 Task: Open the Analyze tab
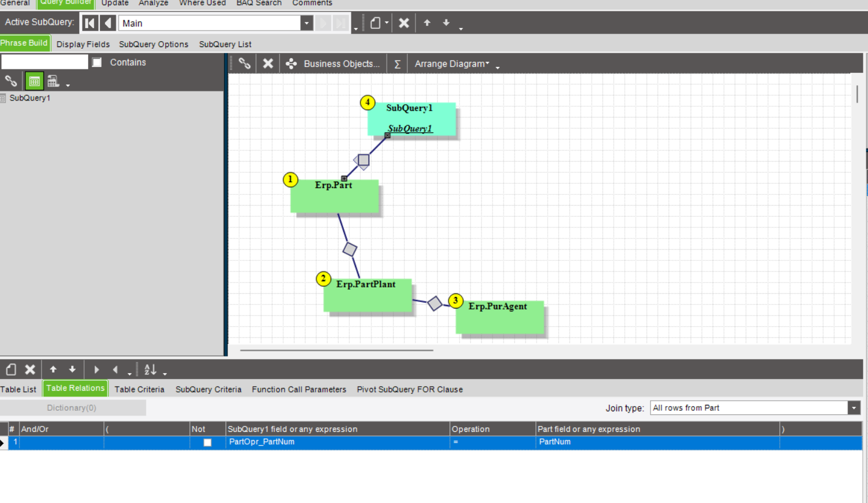click(x=153, y=4)
